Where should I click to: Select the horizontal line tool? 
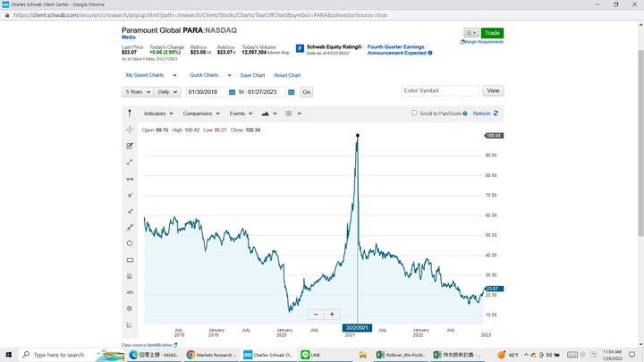coord(130,179)
